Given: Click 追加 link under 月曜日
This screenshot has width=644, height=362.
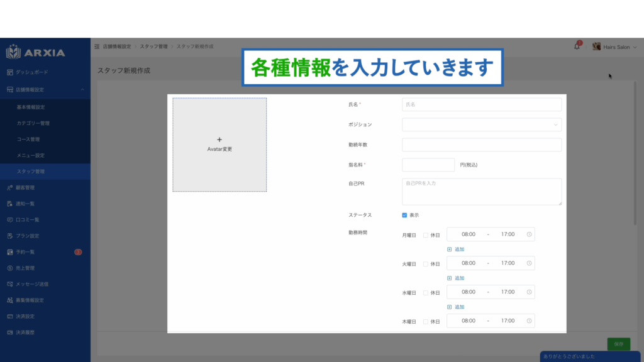Looking at the screenshot, I should (460, 249).
